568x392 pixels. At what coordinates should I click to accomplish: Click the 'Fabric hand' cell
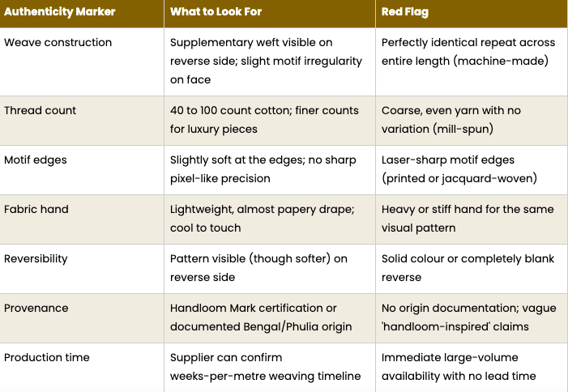[36, 209]
